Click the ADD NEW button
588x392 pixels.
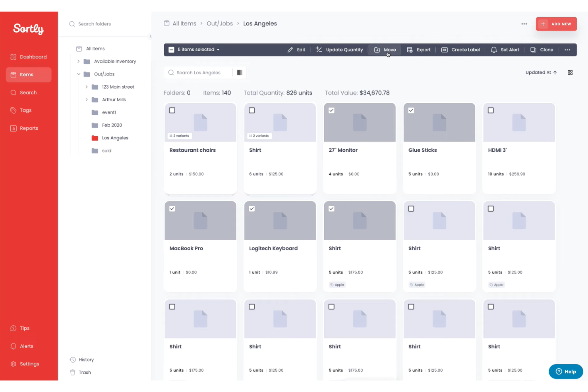click(x=556, y=24)
